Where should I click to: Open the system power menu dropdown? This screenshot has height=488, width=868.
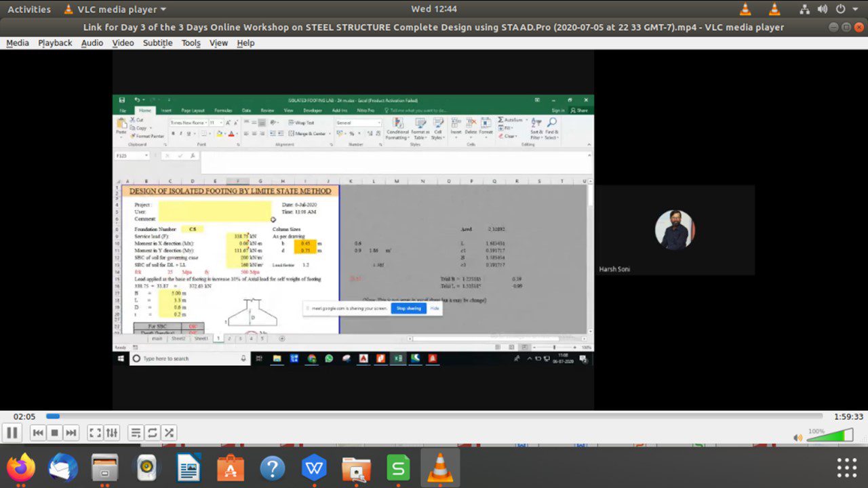(x=846, y=9)
